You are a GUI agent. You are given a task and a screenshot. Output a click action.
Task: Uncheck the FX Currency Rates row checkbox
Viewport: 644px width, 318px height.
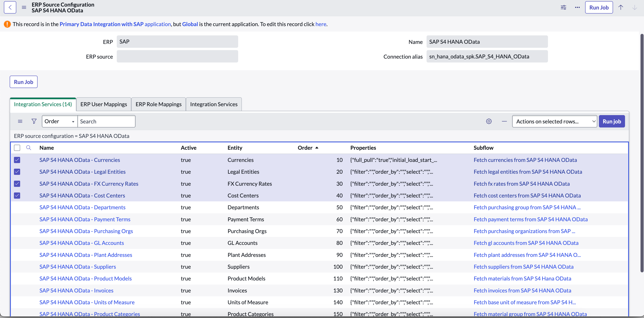[x=17, y=184]
